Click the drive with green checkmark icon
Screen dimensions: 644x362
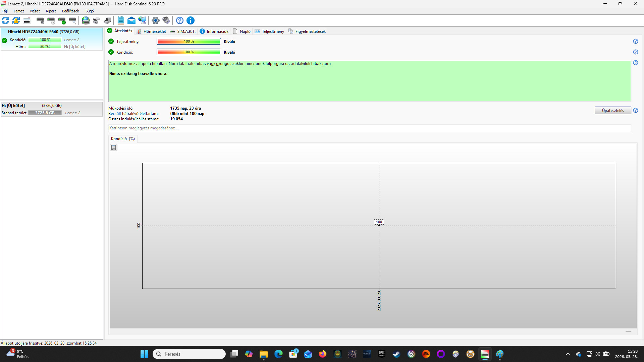pyautogui.click(x=62, y=20)
